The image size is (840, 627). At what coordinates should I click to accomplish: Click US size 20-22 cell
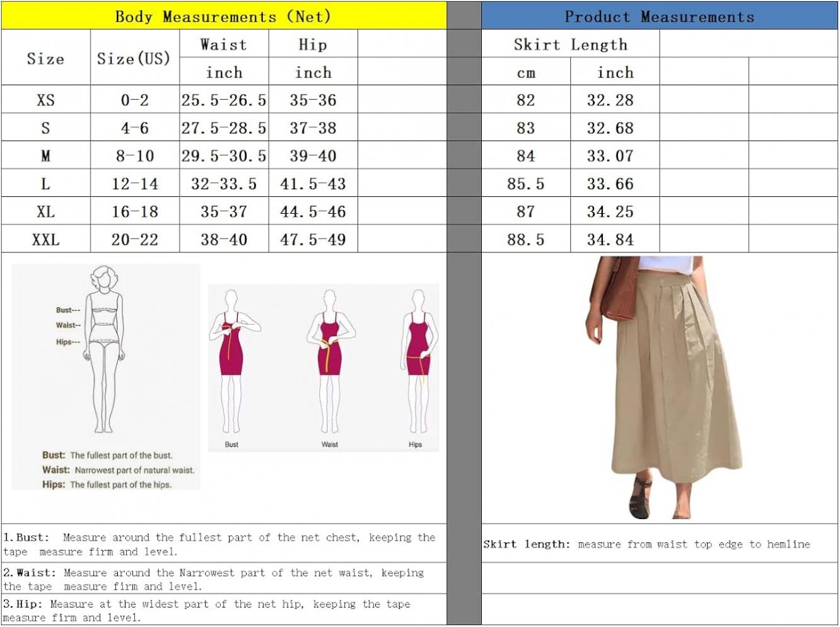tap(134, 239)
